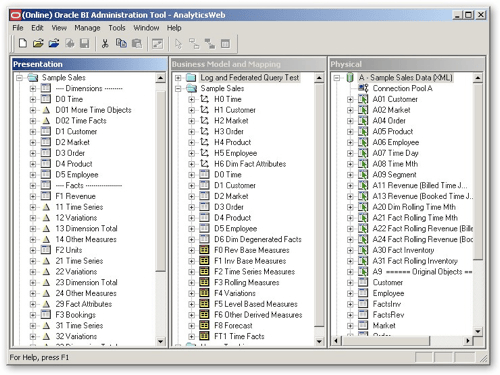This screenshot has height=375, width=500.
Task: Collapse Sample Sales Data (XML) database node
Action: [x=337, y=78]
